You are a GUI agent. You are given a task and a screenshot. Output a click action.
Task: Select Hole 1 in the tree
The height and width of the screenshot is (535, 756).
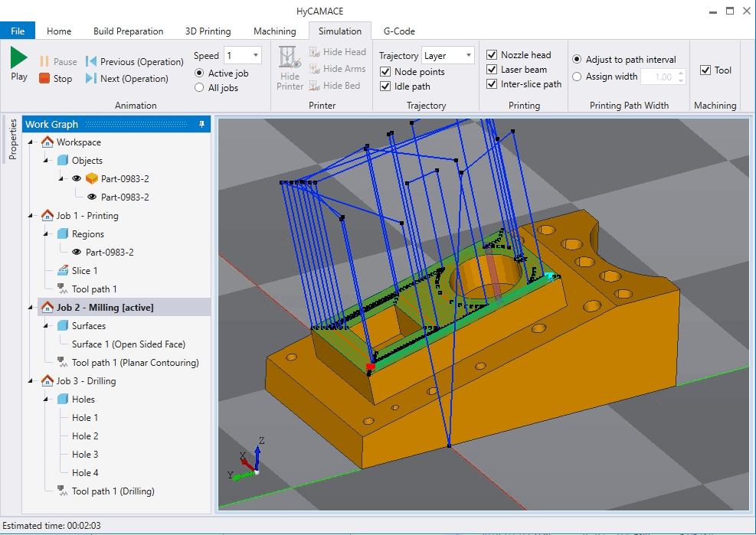(85, 417)
